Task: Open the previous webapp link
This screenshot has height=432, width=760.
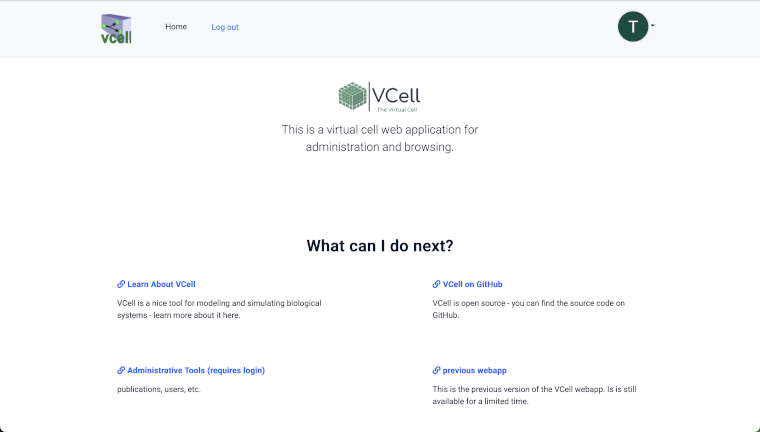Action: (x=475, y=370)
